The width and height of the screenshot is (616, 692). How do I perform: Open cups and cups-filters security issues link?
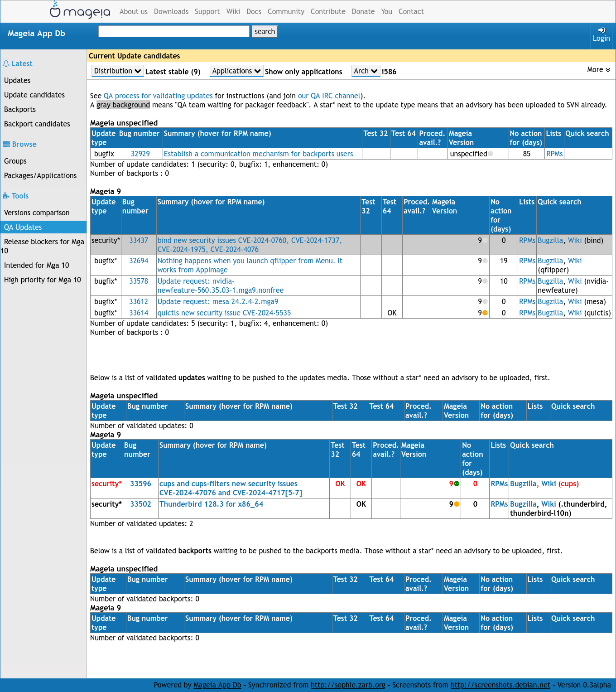[x=231, y=488]
